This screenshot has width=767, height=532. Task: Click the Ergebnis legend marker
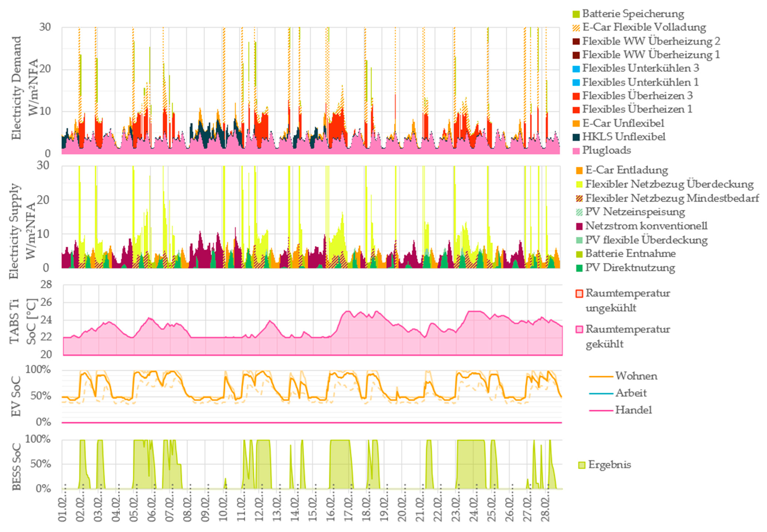pyautogui.click(x=582, y=465)
